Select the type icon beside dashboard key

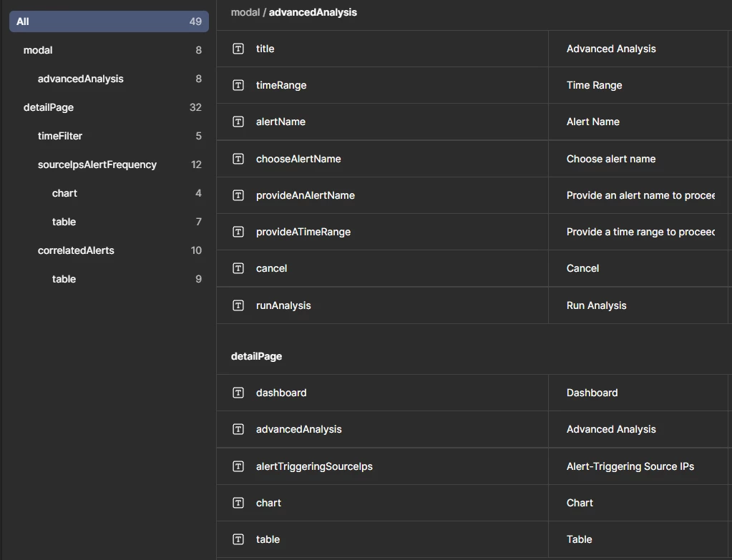coord(238,393)
